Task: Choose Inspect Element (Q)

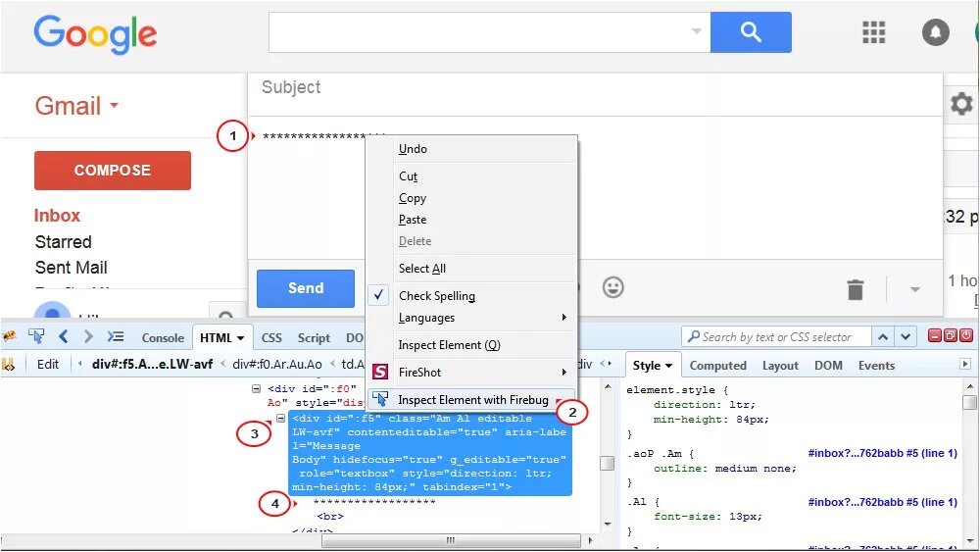Action: point(450,345)
